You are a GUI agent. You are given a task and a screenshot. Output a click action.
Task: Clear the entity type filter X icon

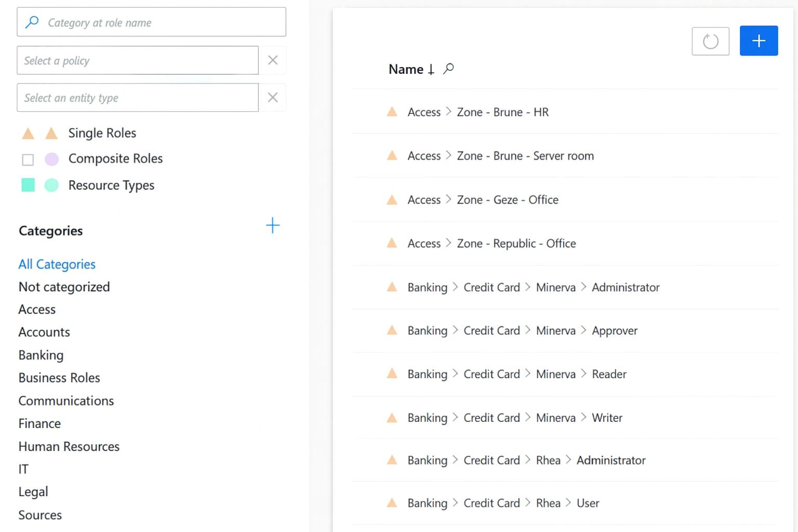pos(272,97)
